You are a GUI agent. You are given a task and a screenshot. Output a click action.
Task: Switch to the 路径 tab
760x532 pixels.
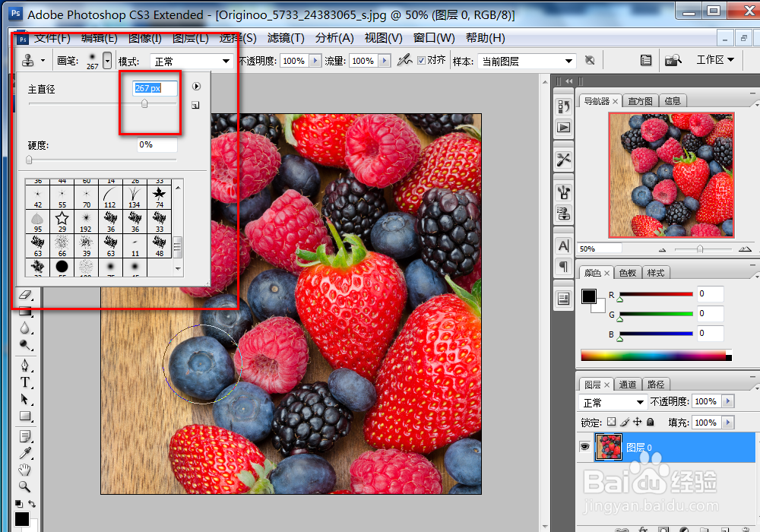click(x=656, y=385)
